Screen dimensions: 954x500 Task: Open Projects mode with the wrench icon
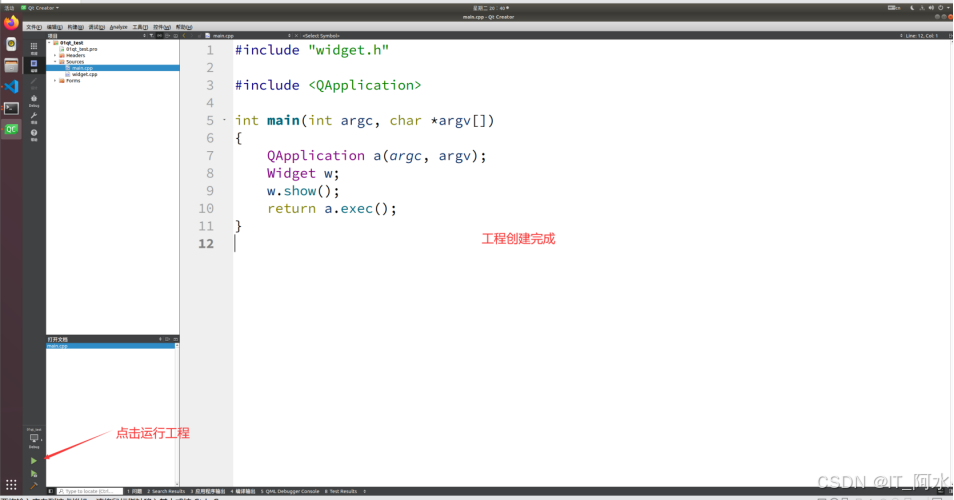(33, 117)
